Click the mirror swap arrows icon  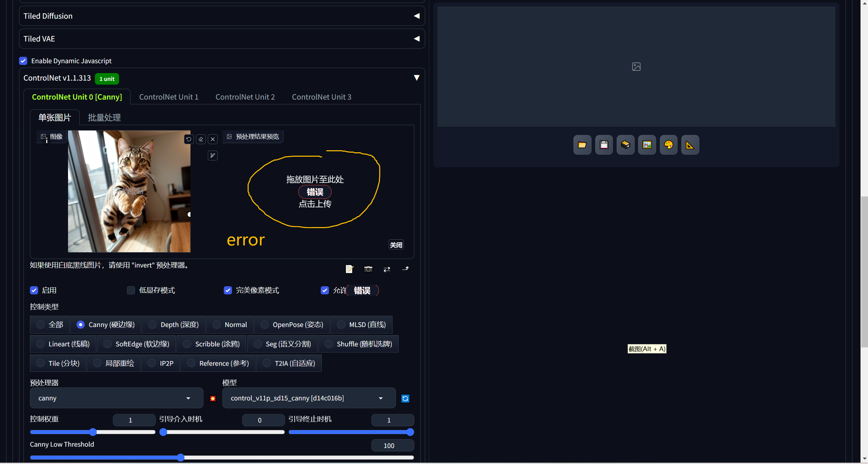[387, 269]
